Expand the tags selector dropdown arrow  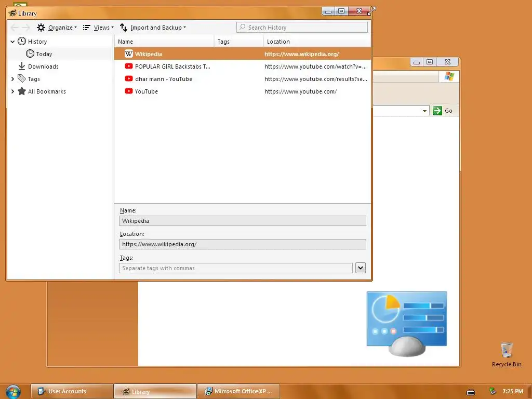coord(361,268)
